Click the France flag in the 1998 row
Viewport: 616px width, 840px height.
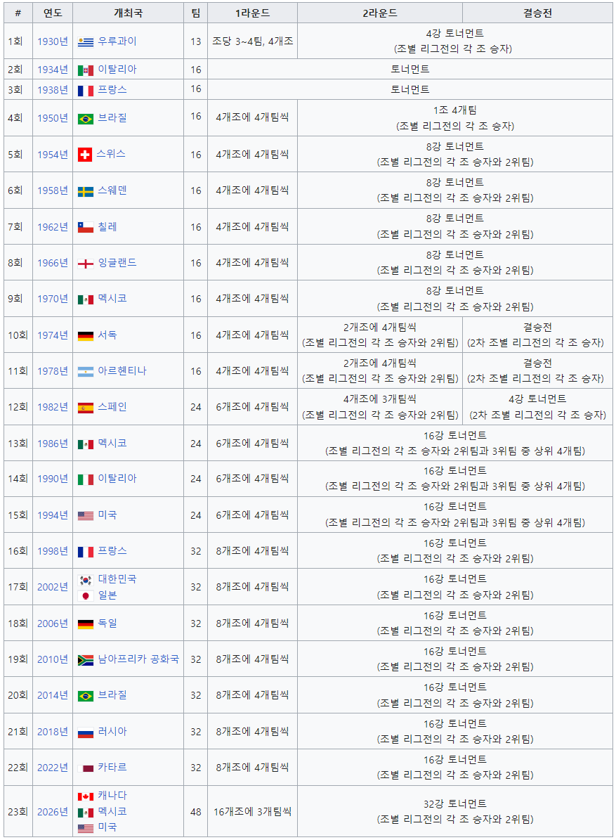(x=86, y=552)
